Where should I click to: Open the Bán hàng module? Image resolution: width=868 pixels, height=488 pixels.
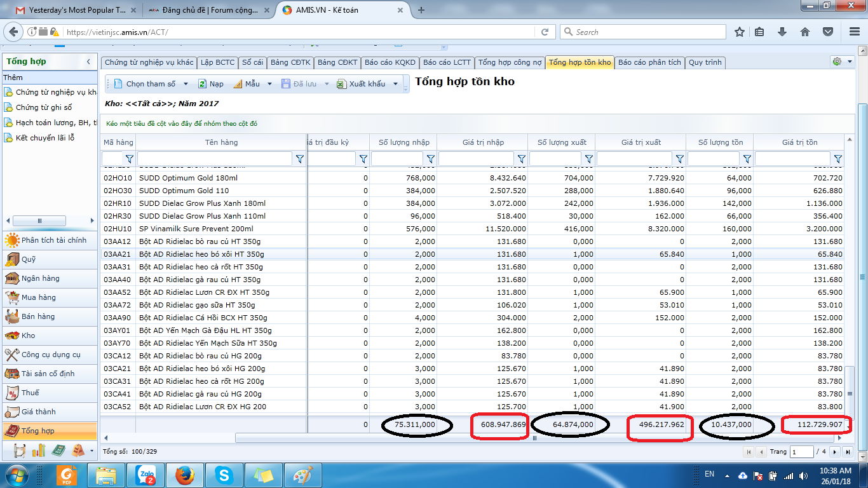(x=50, y=316)
